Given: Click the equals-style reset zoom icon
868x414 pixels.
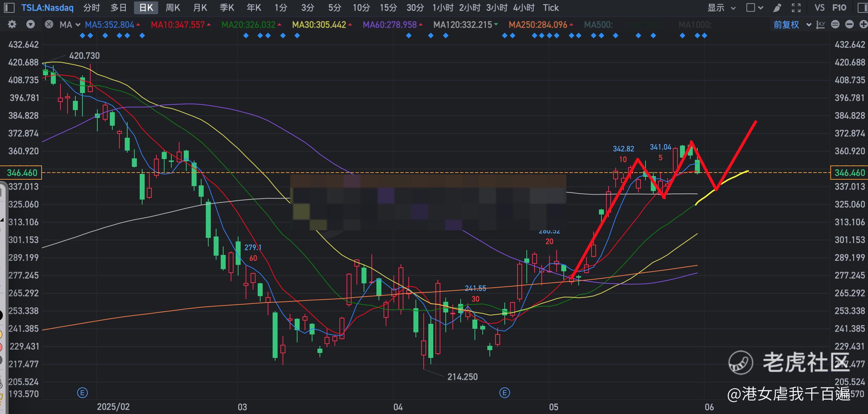Looking at the screenshot, I should [835, 24].
